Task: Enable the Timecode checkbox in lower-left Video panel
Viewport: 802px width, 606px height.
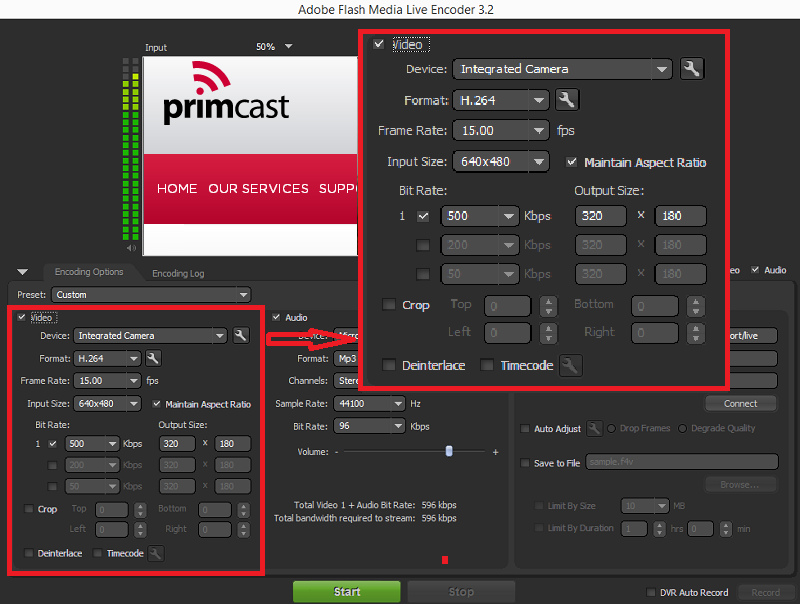Action: click(98, 553)
